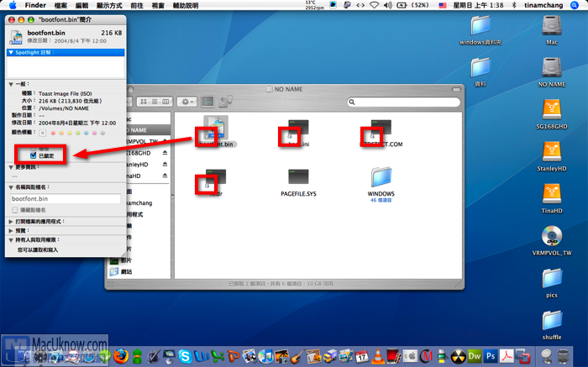Open the Trash in the Dock
The height and width of the screenshot is (367, 588).
pos(563,356)
